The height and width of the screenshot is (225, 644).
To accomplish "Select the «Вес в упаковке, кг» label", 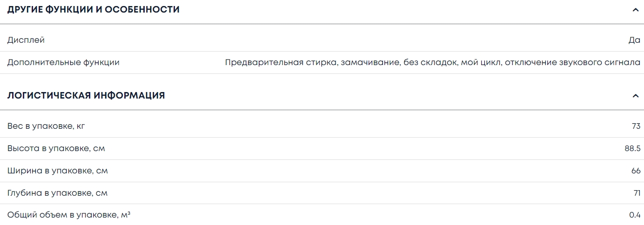I will [46, 126].
